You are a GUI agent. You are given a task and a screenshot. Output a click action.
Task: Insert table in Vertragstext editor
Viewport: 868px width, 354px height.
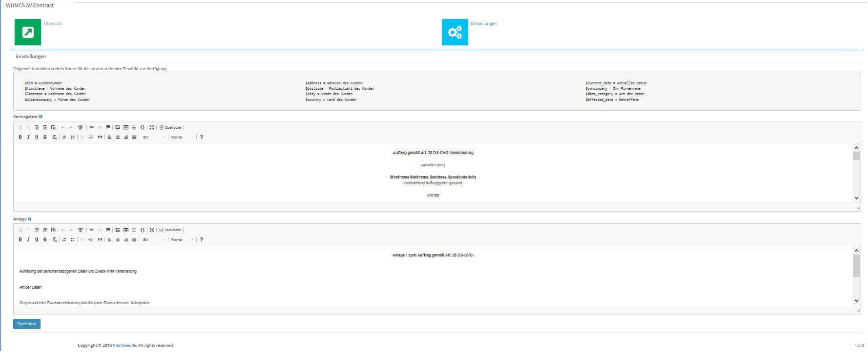point(126,128)
